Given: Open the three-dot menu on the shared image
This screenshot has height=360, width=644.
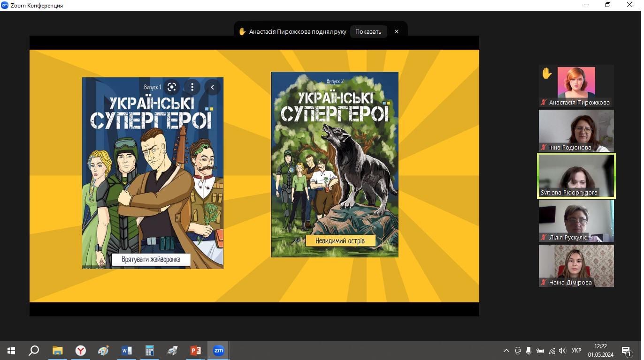Looking at the screenshot, I should click(192, 87).
